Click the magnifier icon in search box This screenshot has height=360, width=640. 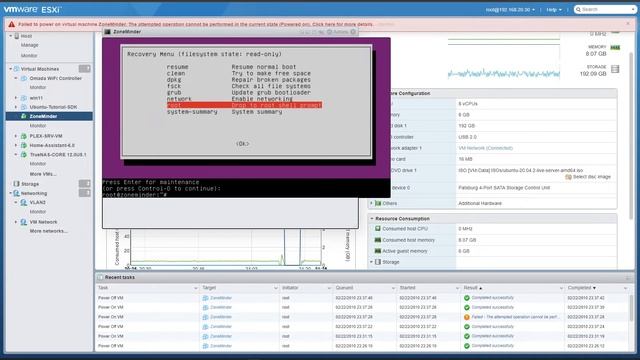click(x=578, y=9)
